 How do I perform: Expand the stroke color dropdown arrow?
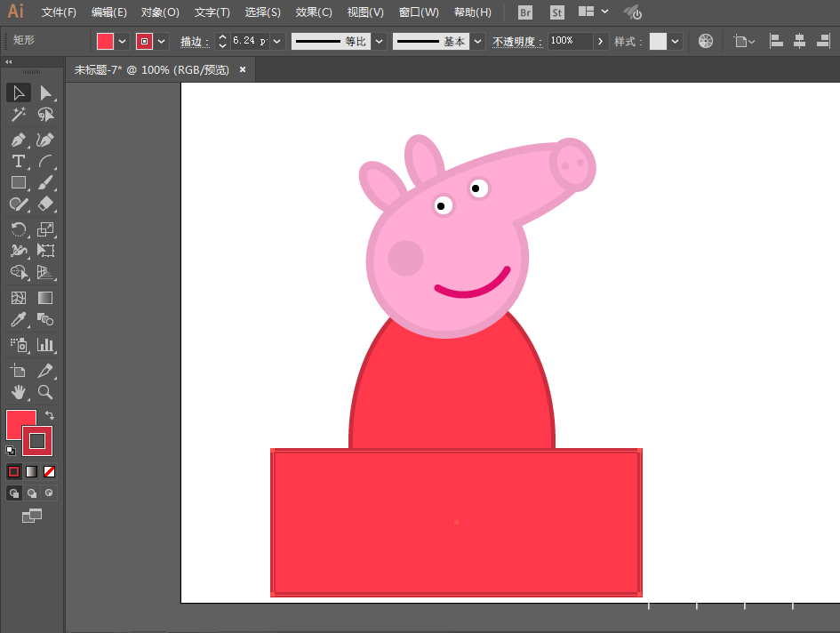click(161, 41)
